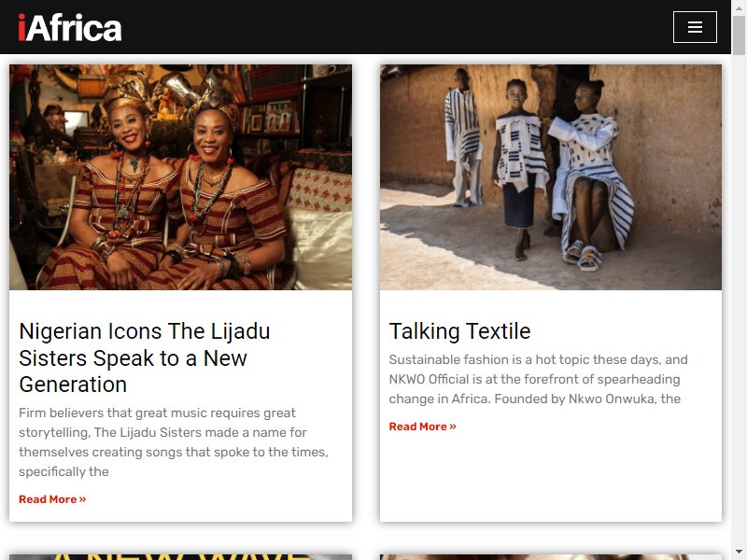747x560 pixels.
Task: Click the scrollbar up arrow
Action: click(x=739, y=7)
